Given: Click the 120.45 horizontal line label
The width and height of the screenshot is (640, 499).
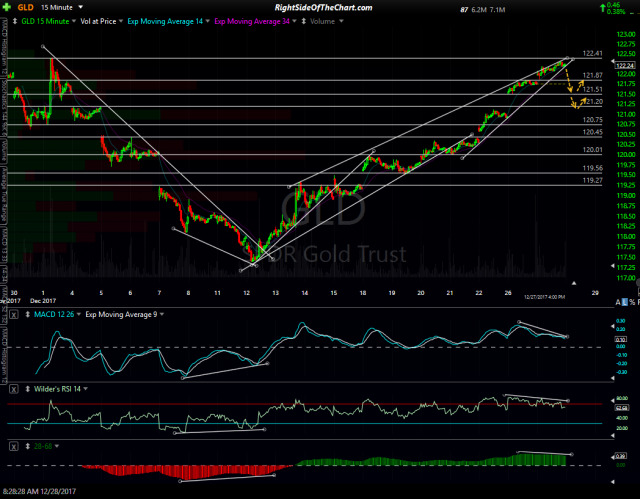Looking at the screenshot, I should (x=592, y=132).
